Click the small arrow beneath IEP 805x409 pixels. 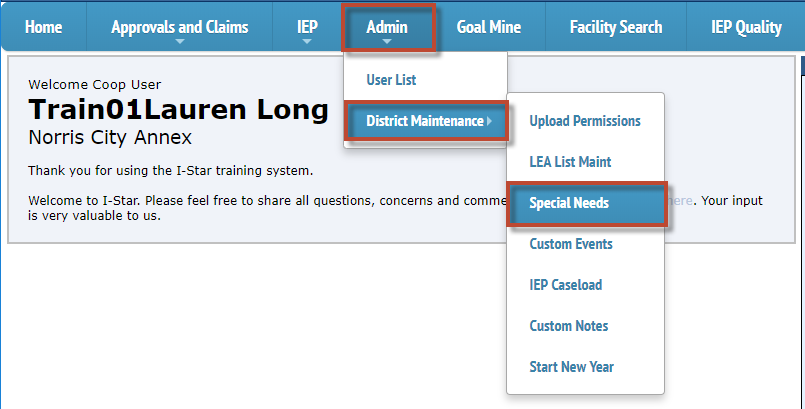(x=307, y=43)
